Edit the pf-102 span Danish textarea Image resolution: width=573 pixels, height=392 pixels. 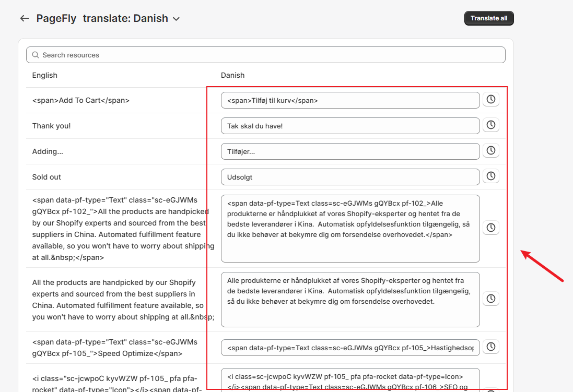pyautogui.click(x=350, y=229)
